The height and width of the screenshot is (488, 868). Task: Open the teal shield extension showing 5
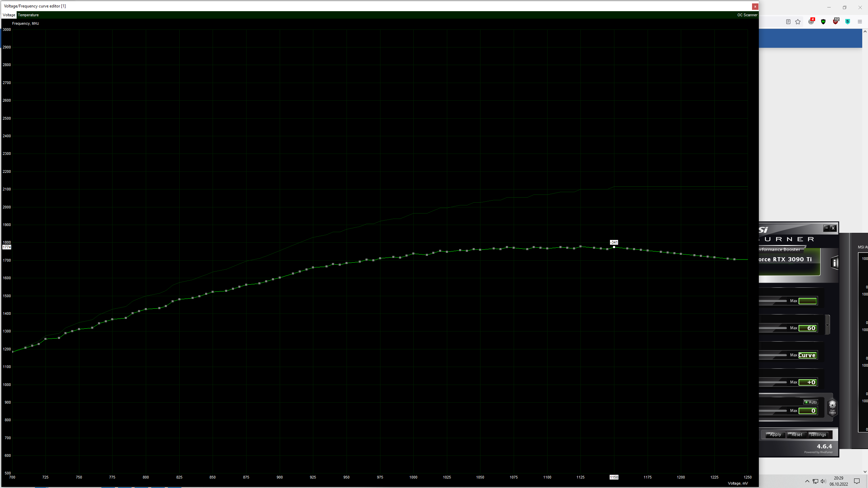pos(847,22)
